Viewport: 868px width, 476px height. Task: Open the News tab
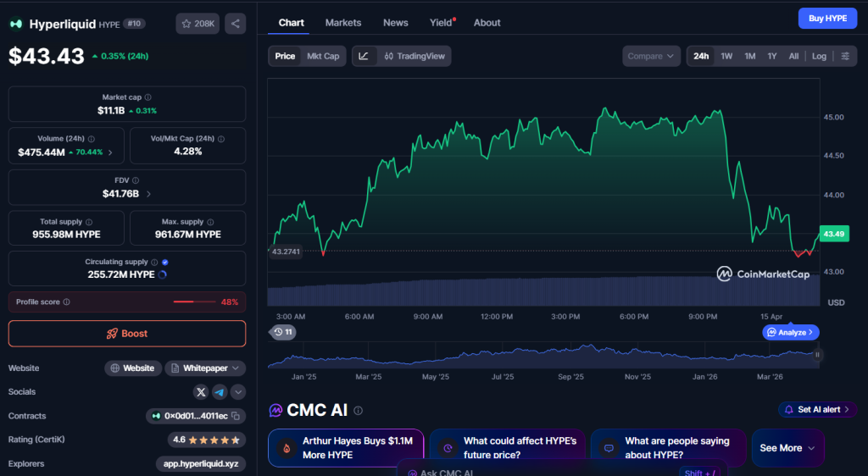(x=395, y=23)
